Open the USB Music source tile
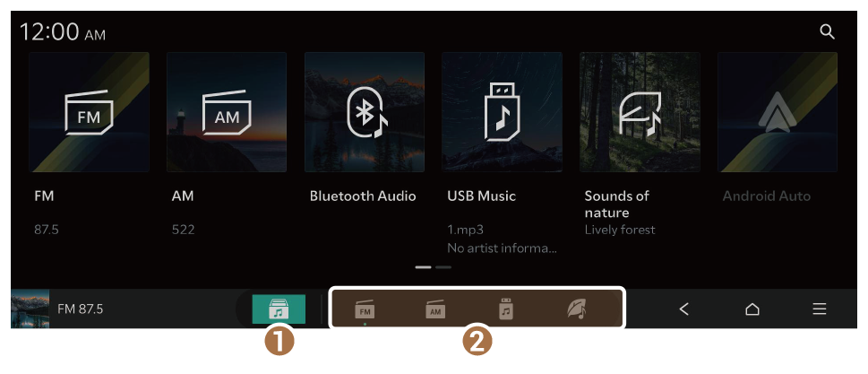 coord(503,112)
